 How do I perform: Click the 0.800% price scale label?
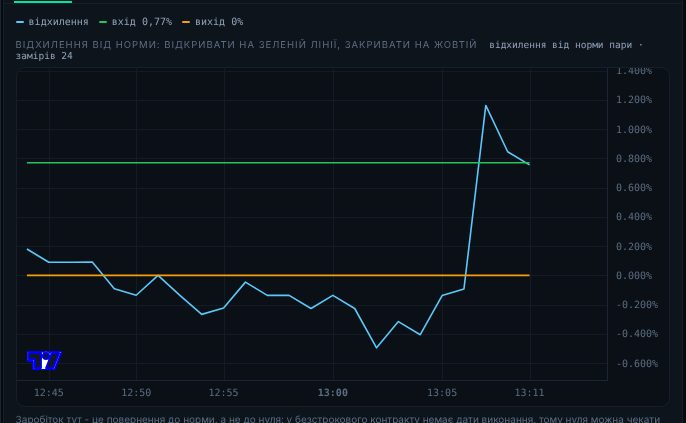[x=634, y=159]
